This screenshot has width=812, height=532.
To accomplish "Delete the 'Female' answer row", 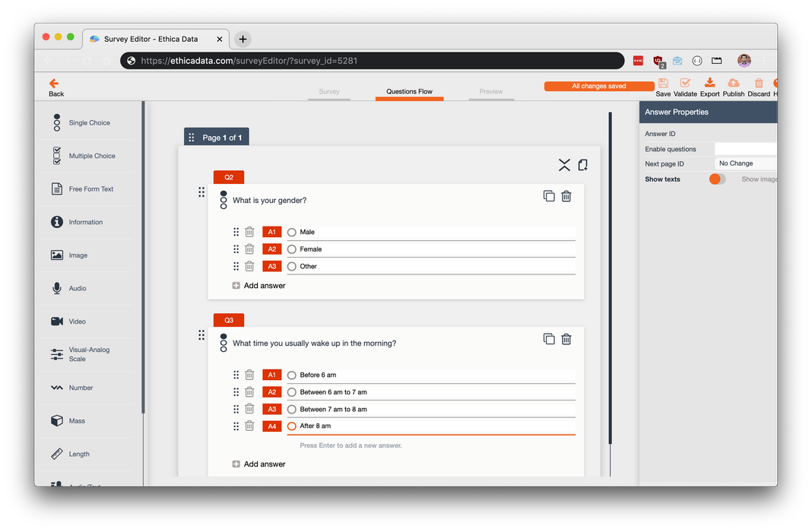I will coord(249,249).
